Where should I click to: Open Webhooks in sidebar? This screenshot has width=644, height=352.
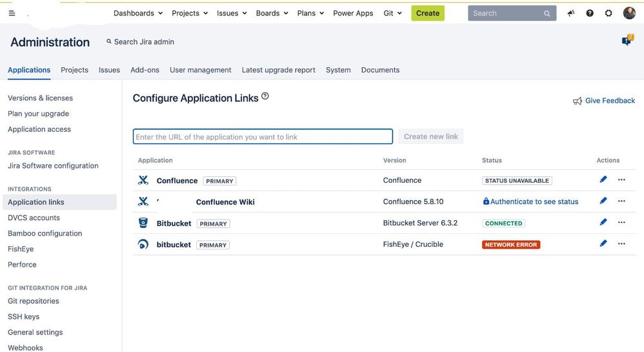pyautogui.click(x=25, y=347)
